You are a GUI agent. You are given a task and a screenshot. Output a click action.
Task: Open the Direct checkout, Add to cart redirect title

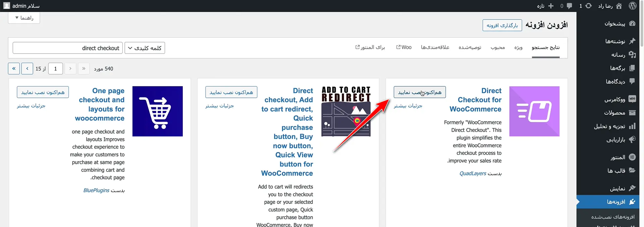point(287,132)
